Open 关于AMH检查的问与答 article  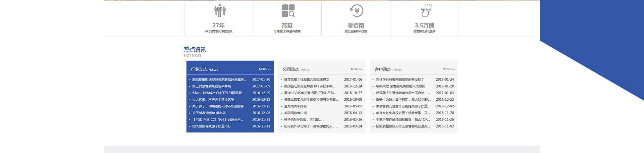pos(209,113)
